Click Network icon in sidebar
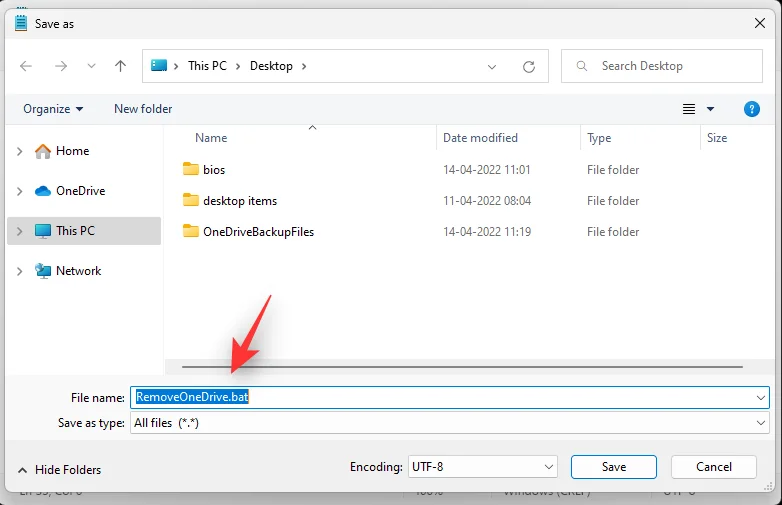Screen dimensions: 782x505 pos(43,271)
